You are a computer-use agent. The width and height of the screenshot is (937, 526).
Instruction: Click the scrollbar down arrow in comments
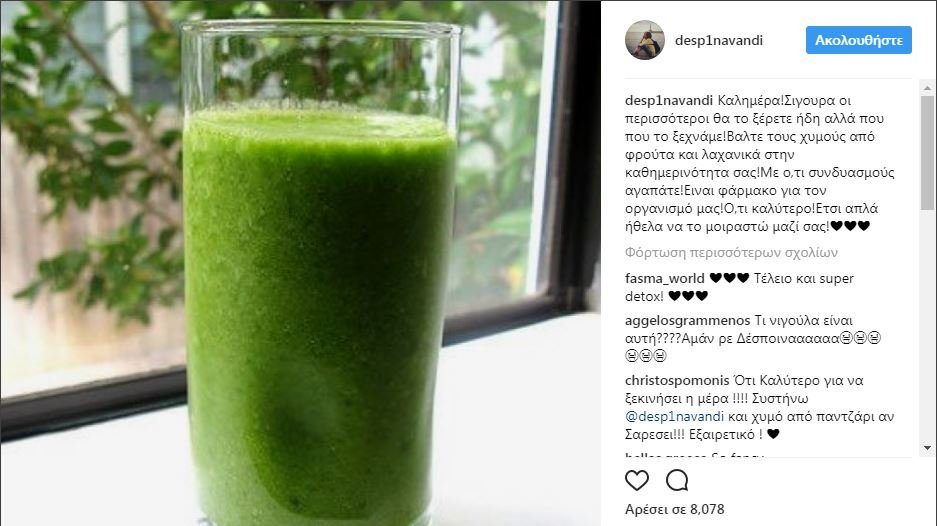point(927,448)
